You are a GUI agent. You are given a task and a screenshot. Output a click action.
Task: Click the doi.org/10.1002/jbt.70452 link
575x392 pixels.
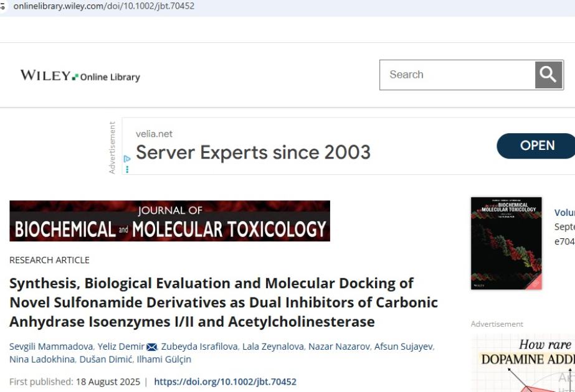[x=225, y=382]
